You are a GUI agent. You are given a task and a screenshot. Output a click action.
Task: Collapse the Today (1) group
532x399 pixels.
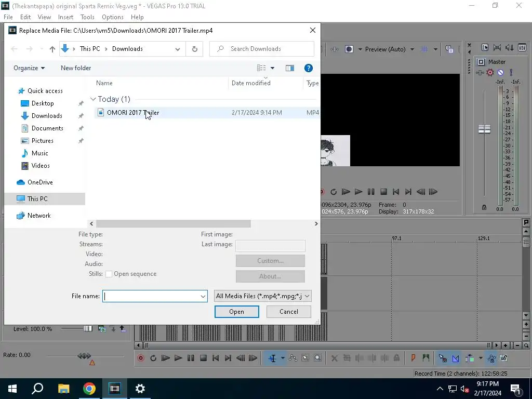point(93,99)
